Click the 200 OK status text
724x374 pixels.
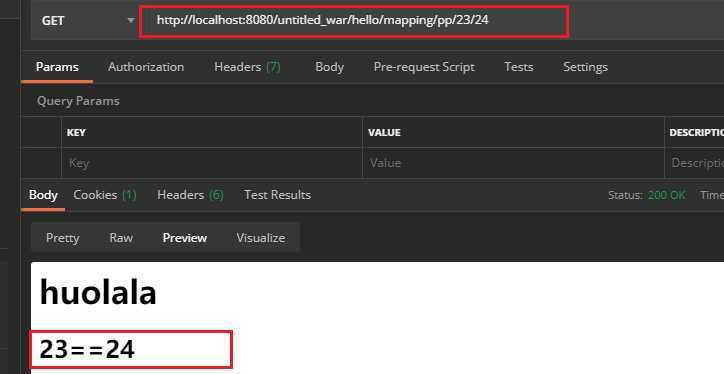(x=667, y=195)
